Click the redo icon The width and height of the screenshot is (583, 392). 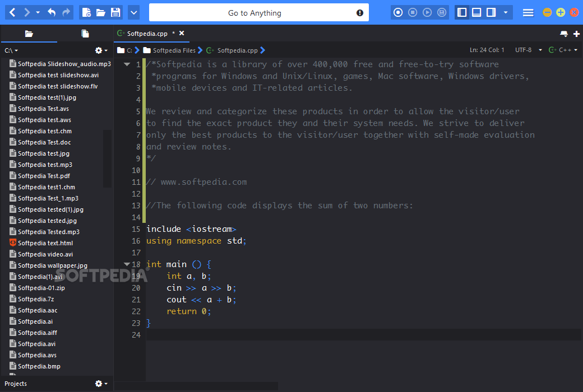[66, 13]
